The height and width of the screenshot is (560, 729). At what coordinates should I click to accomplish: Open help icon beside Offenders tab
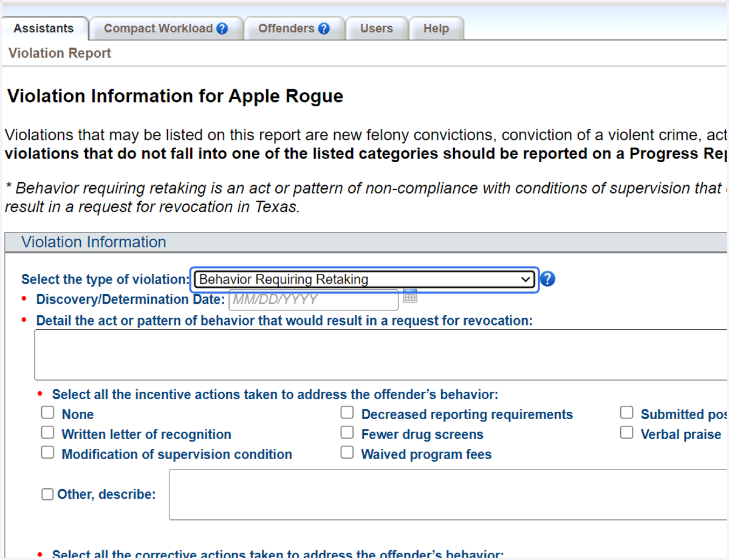coord(324,29)
